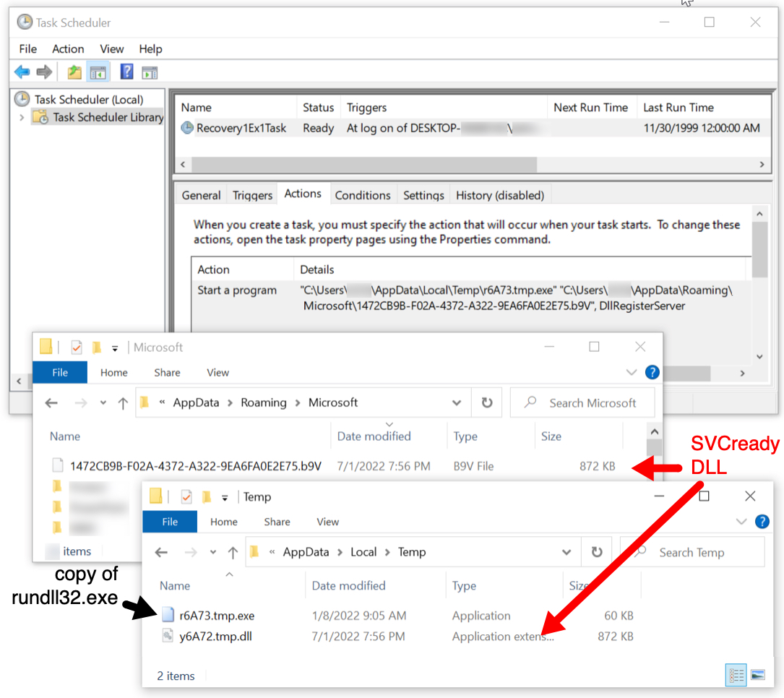Refresh the Microsoft folder view
784x698 pixels.
(486, 402)
